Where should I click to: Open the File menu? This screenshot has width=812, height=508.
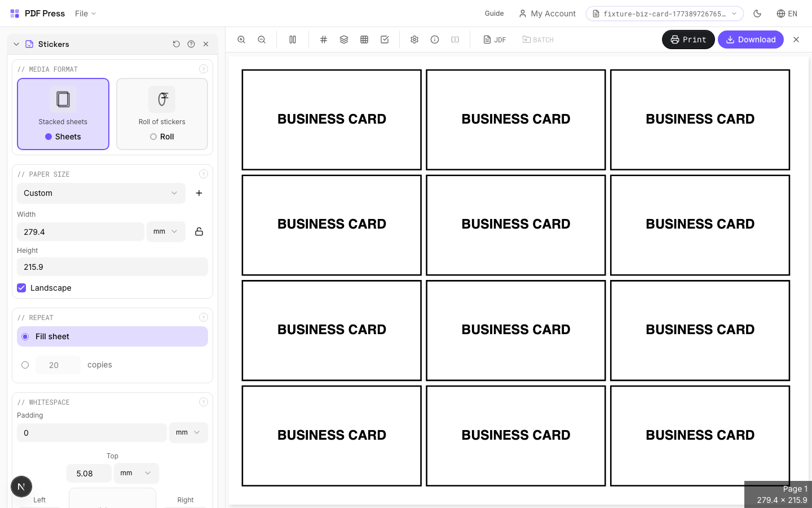[85, 14]
